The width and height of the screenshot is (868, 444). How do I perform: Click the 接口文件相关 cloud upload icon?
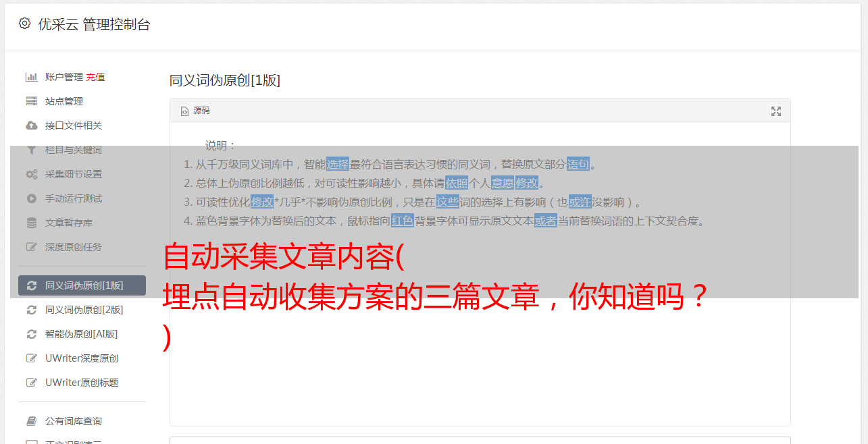31,126
